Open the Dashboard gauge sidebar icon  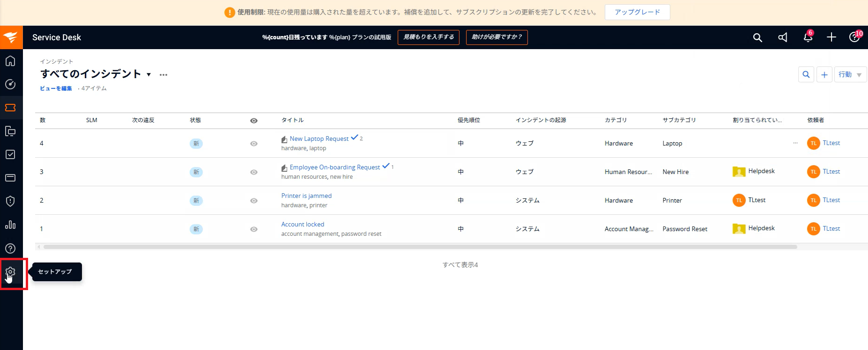(x=10, y=84)
